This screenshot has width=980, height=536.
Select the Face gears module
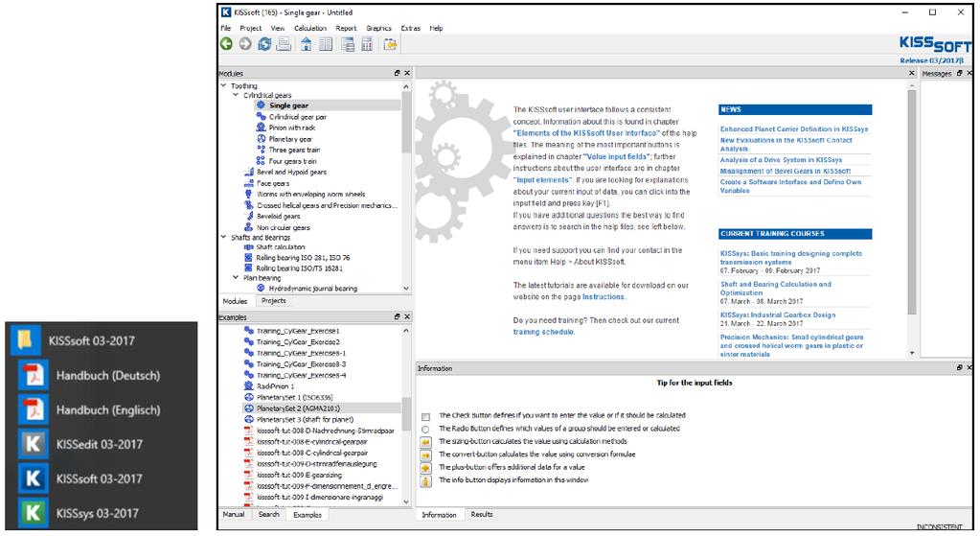(x=272, y=183)
